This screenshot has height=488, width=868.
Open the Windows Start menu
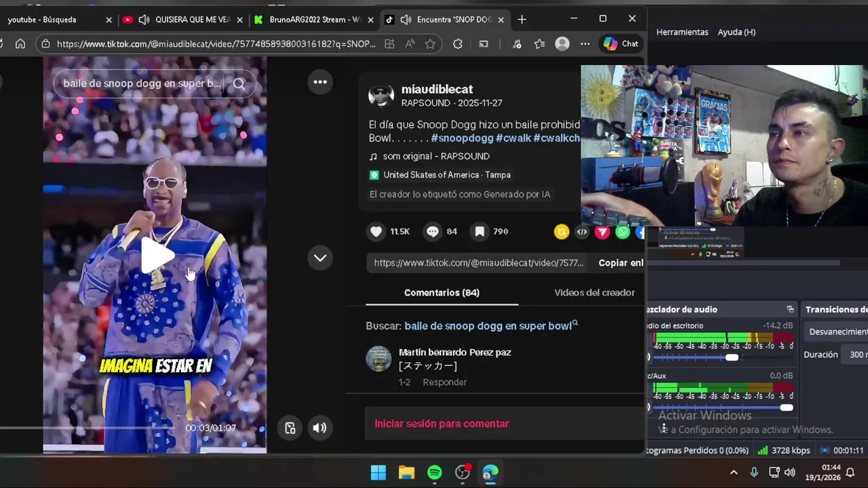[x=378, y=472]
